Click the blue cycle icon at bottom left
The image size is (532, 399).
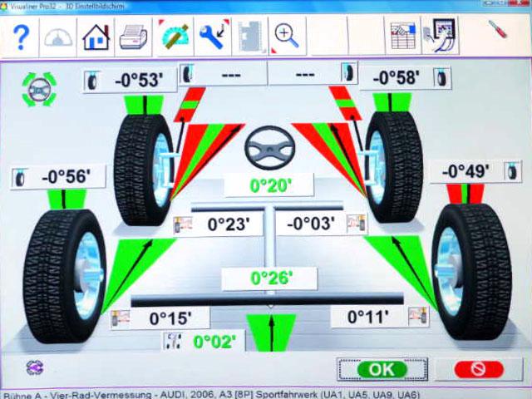pyautogui.click(x=34, y=367)
